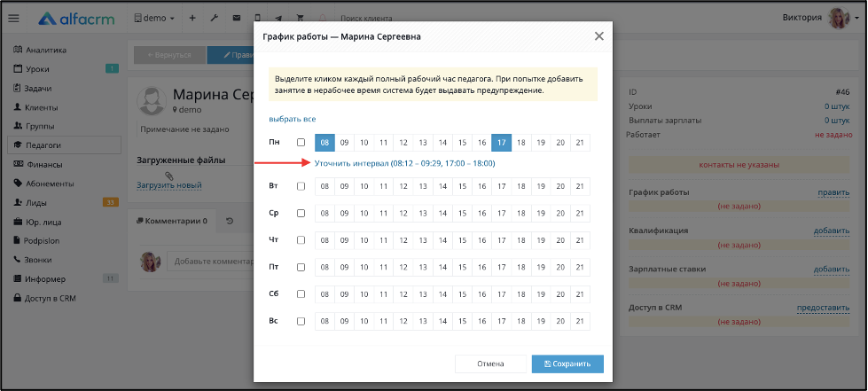Check the Вс all-day checkbox
The height and width of the screenshot is (391, 868).
click(301, 321)
